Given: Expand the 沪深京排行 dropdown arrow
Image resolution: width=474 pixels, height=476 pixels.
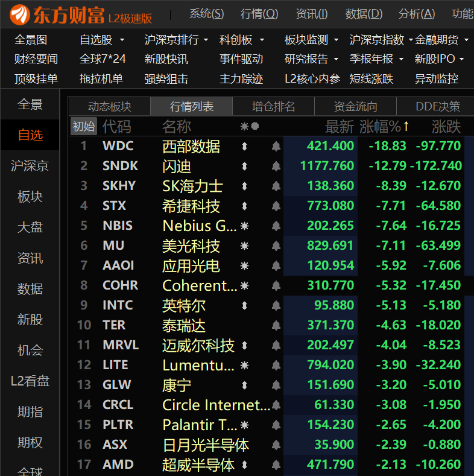Looking at the screenshot, I should point(206,40).
